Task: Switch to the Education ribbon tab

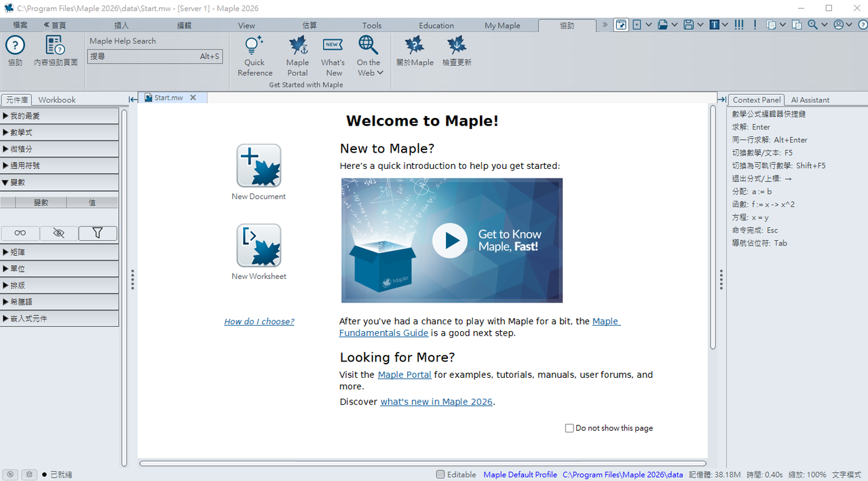Action: 436,26
